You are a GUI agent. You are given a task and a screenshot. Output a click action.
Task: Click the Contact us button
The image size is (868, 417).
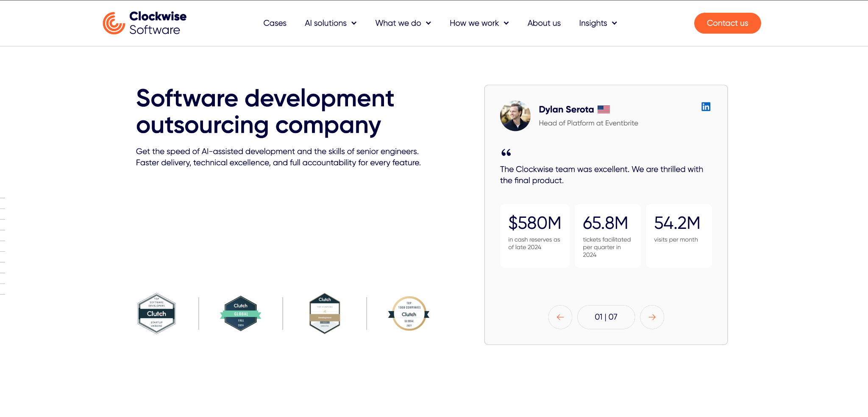click(x=727, y=23)
